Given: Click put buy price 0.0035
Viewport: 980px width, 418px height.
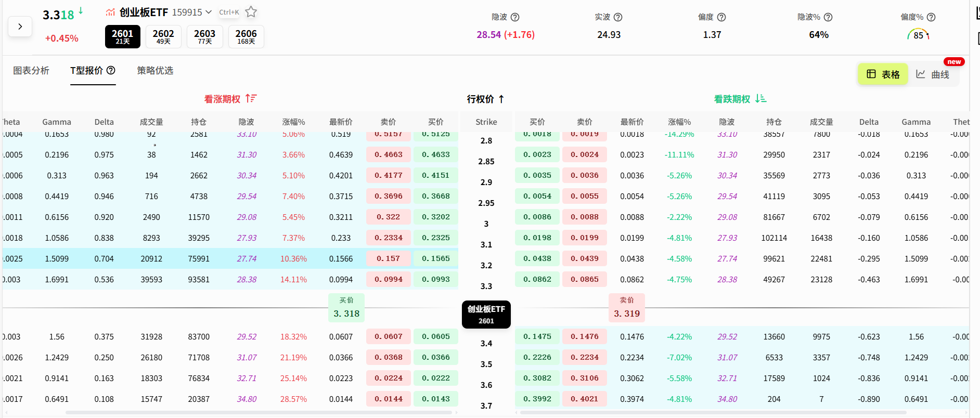Looking at the screenshot, I should click(x=537, y=175).
